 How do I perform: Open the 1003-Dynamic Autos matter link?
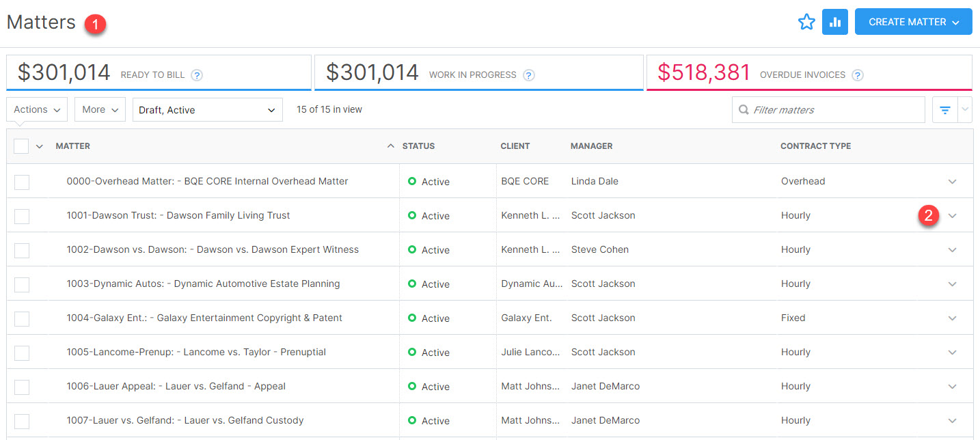click(x=203, y=284)
